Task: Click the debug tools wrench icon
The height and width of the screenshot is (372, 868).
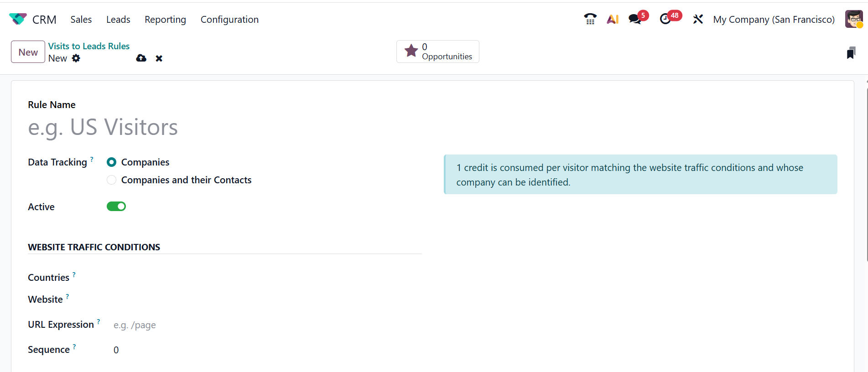Action: point(698,19)
